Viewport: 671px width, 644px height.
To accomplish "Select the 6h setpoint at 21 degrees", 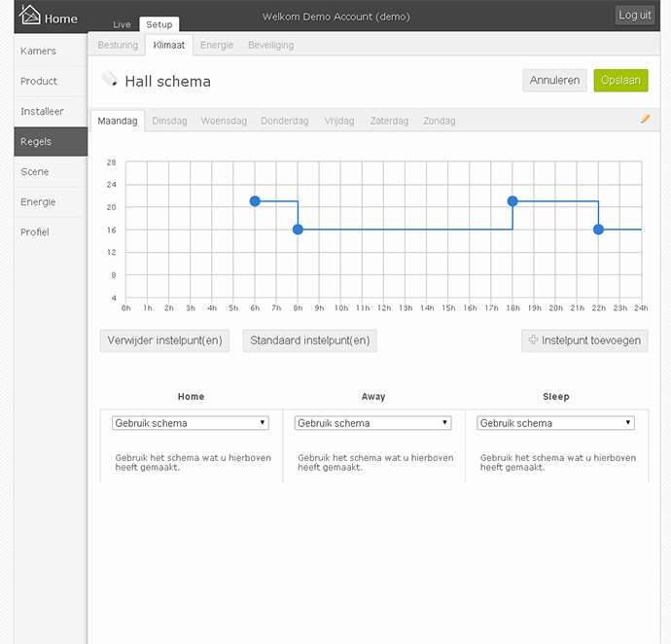I will (x=255, y=201).
